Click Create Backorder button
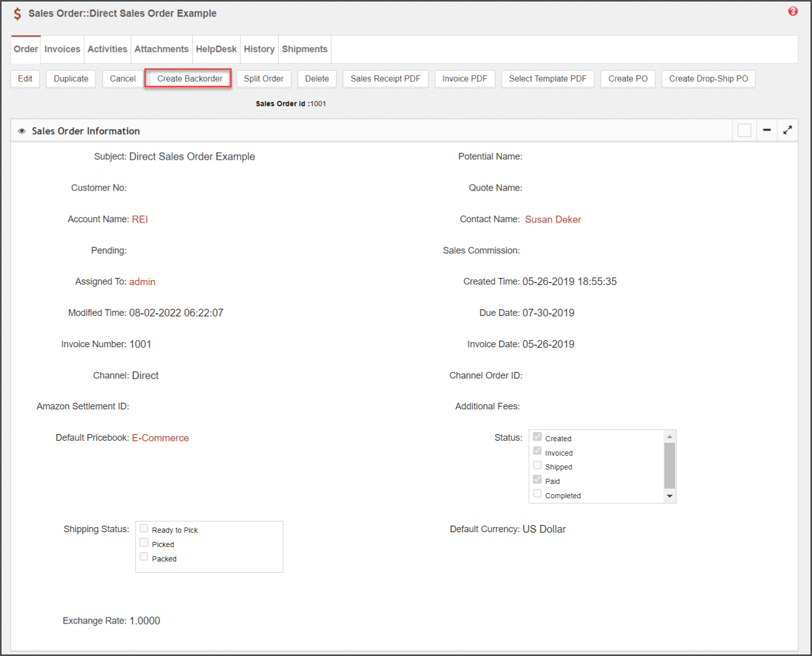Viewport: 812px width, 656px height. pos(190,79)
